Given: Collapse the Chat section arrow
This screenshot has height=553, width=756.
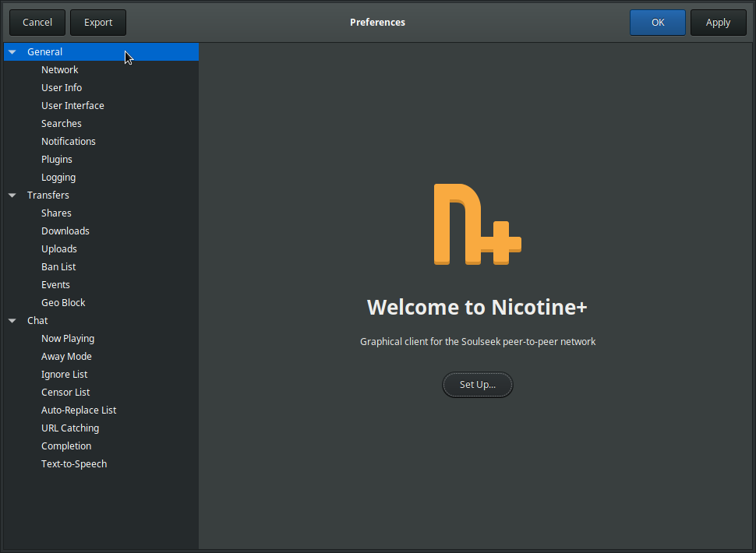Looking at the screenshot, I should tap(12, 321).
